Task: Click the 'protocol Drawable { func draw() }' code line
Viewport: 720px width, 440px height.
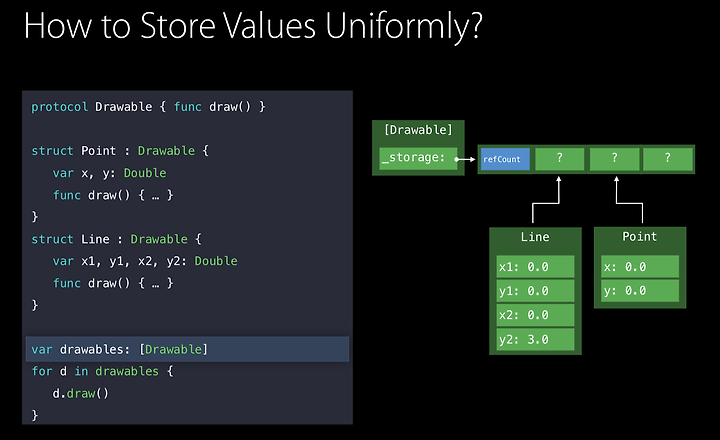Action: click(x=148, y=107)
